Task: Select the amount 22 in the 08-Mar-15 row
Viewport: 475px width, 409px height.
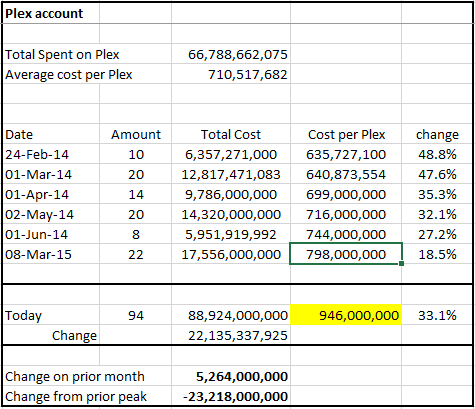Action: (x=136, y=254)
